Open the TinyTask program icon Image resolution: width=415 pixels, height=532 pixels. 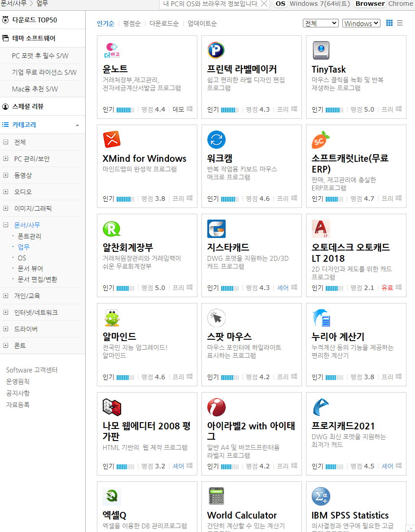321,50
